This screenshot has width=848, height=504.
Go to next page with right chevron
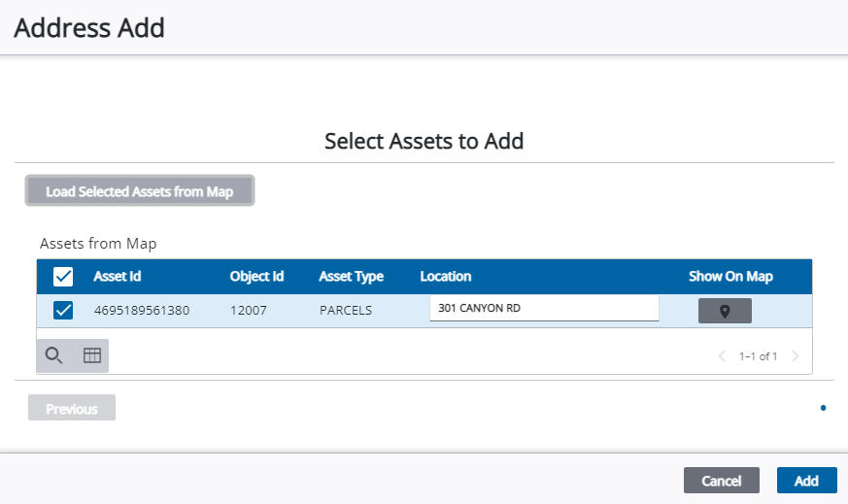(x=796, y=356)
